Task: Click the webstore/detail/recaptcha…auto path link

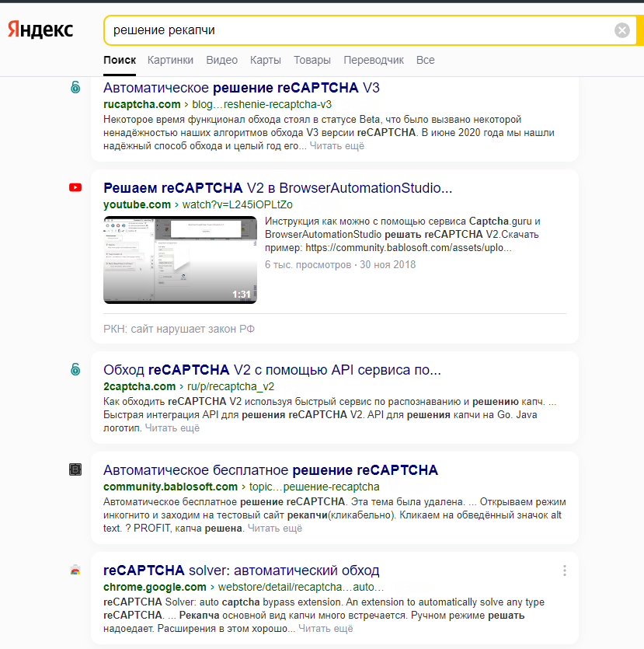Action: click(x=301, y=587)
